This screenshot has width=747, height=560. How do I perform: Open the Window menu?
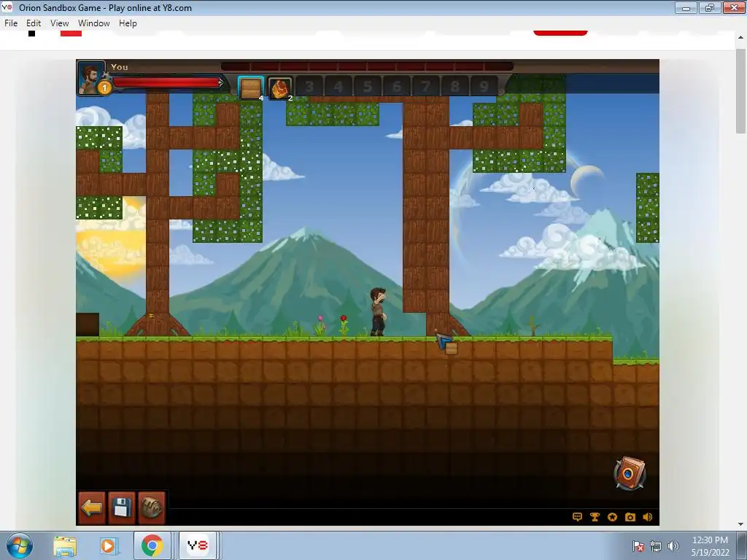94,23
